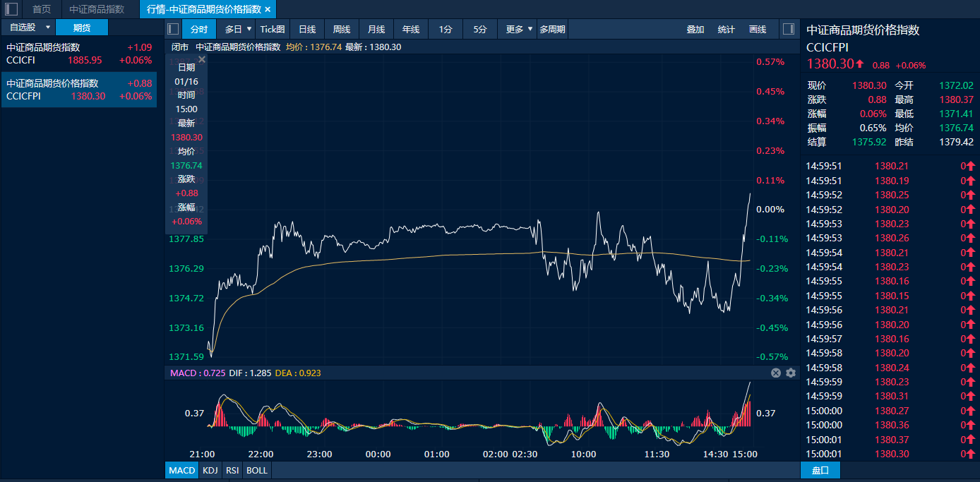Switch to the 首页 tab
The height and width of the screenshot is (482, 980).
[x=42, y=9]
